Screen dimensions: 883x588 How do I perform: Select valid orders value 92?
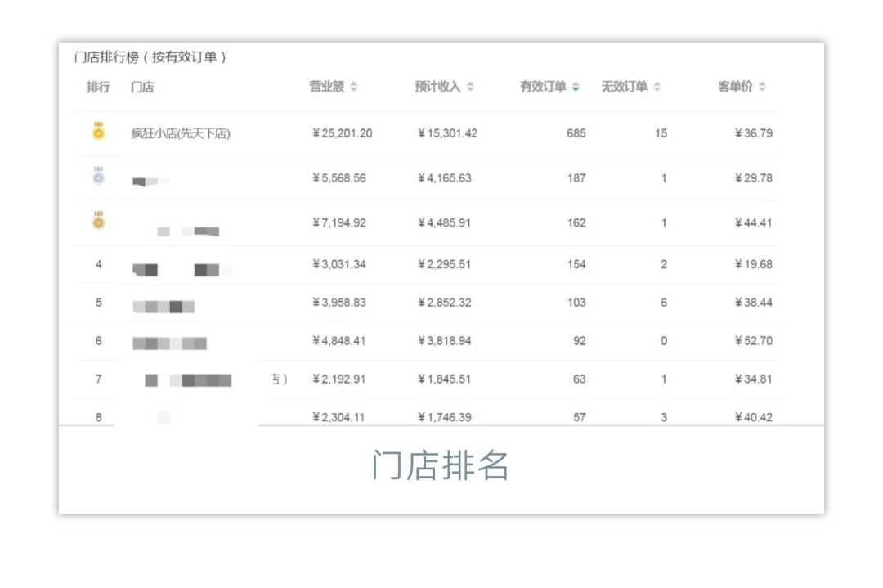point(580,341)
